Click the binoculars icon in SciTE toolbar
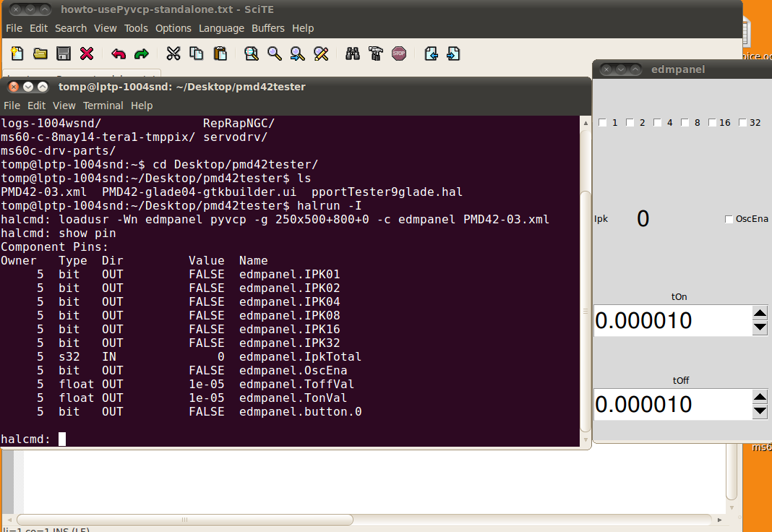 pyautogui.click(x=353, y=53)
